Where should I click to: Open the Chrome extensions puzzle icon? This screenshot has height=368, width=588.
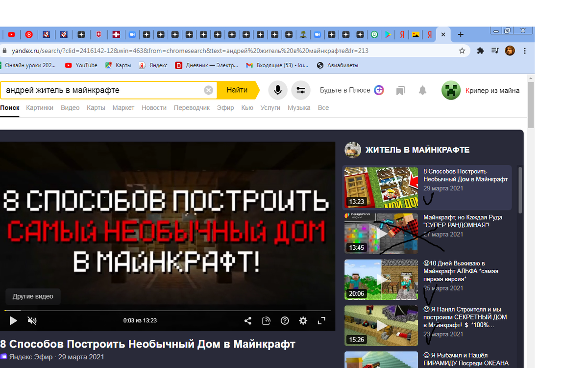pos(480,51)
